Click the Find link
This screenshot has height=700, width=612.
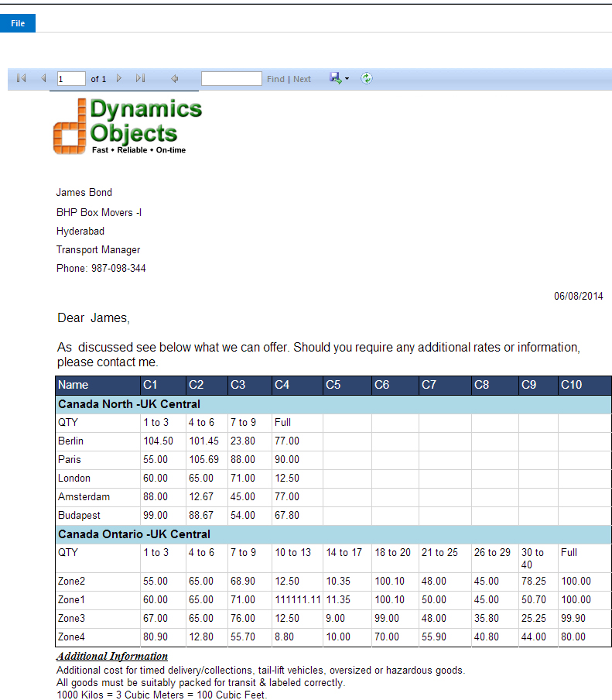pyautogui.click(x=275, y=79)
